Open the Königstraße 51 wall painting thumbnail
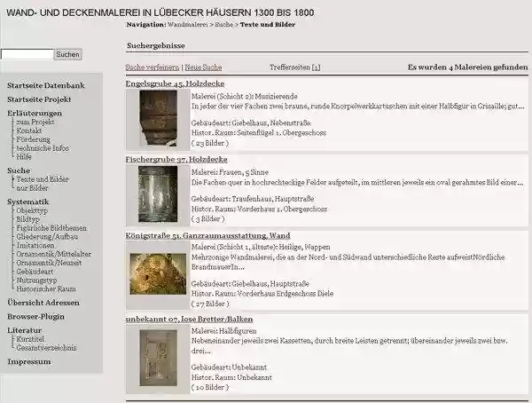The height and width of the screenshot is (403, 532). 158,274
